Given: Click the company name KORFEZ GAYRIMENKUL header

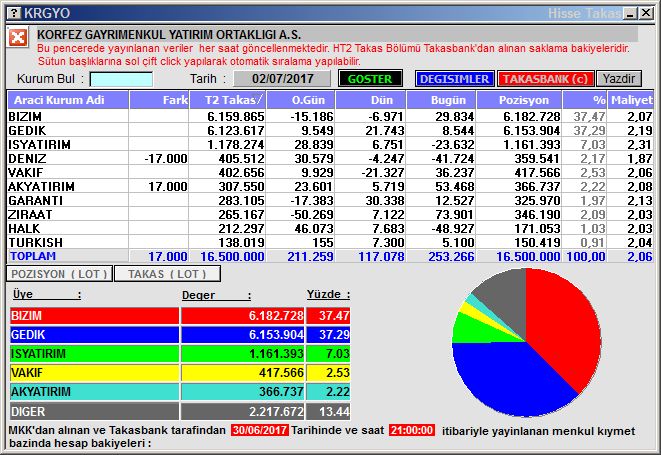Looking at the screenshot, I should 169,35.
